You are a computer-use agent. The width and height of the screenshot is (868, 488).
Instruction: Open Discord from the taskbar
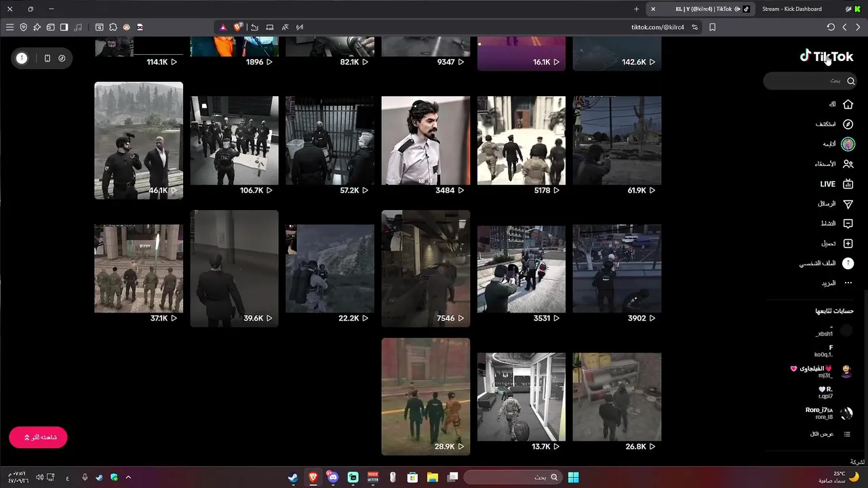(x=332, y=477)
